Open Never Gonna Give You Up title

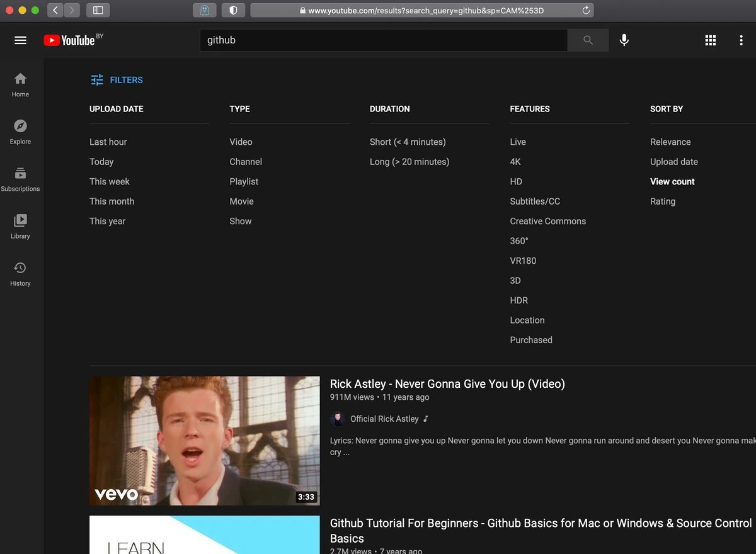point(447,384)
